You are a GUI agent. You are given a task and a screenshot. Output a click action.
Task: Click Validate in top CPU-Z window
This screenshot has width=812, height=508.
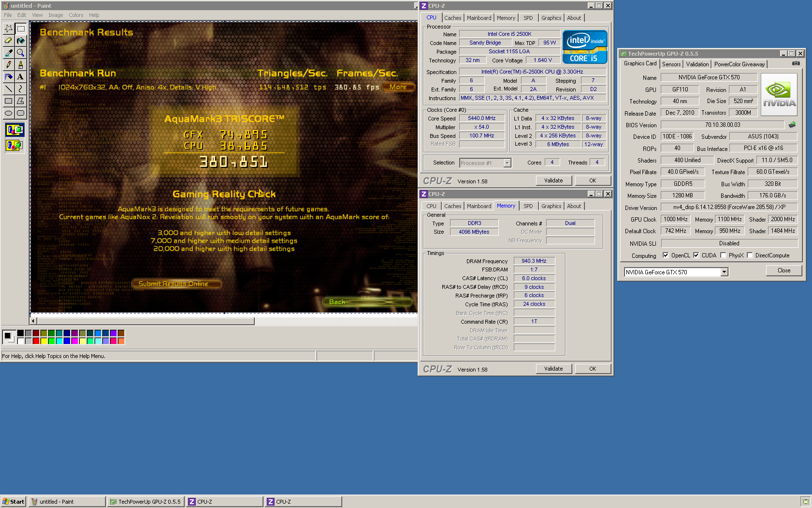tap(553, 180)
